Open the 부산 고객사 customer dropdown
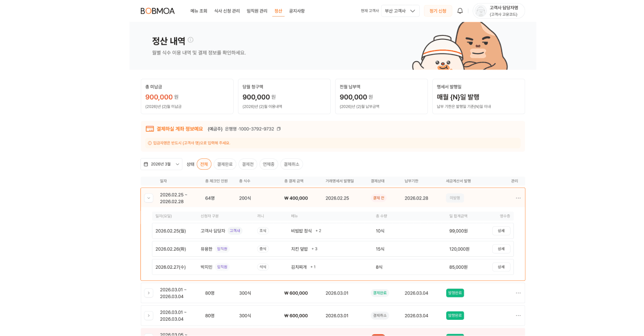 (x=400, y=11)
